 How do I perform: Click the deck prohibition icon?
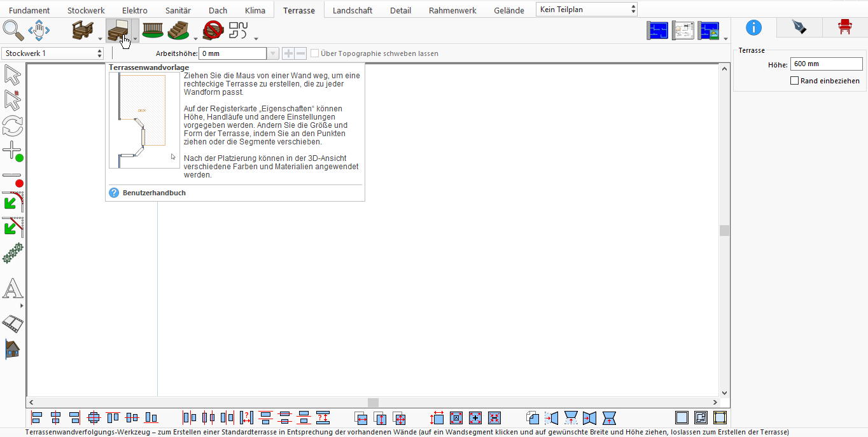pos(213,30)
